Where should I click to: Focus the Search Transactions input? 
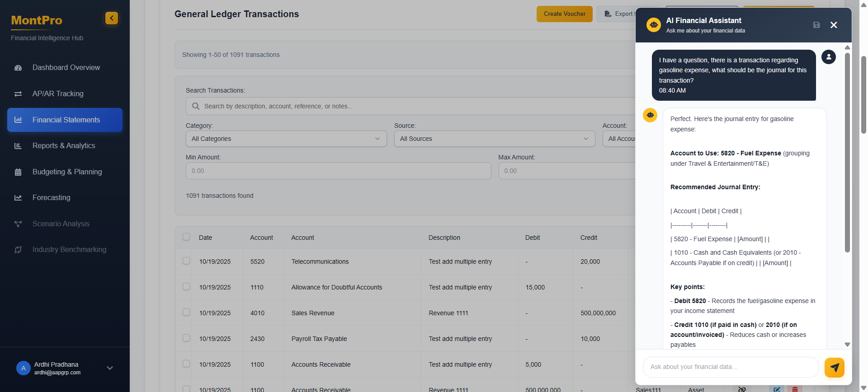[410, 106]
